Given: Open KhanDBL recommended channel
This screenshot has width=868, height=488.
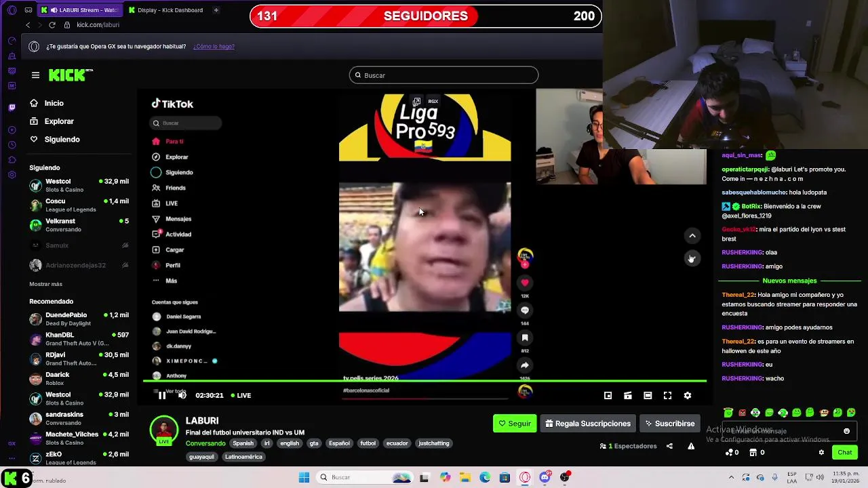Looking at the screenshot, I should pos(79,339).
